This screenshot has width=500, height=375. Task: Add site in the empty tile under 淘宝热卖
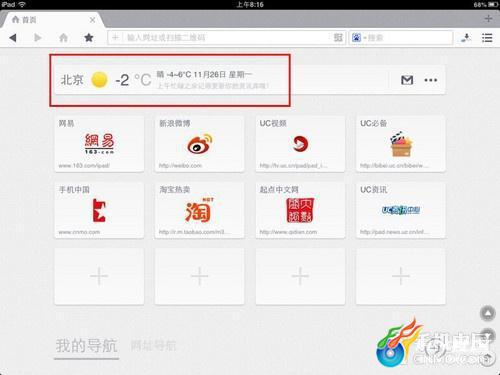pyautogui.click(x=199, y=276)
